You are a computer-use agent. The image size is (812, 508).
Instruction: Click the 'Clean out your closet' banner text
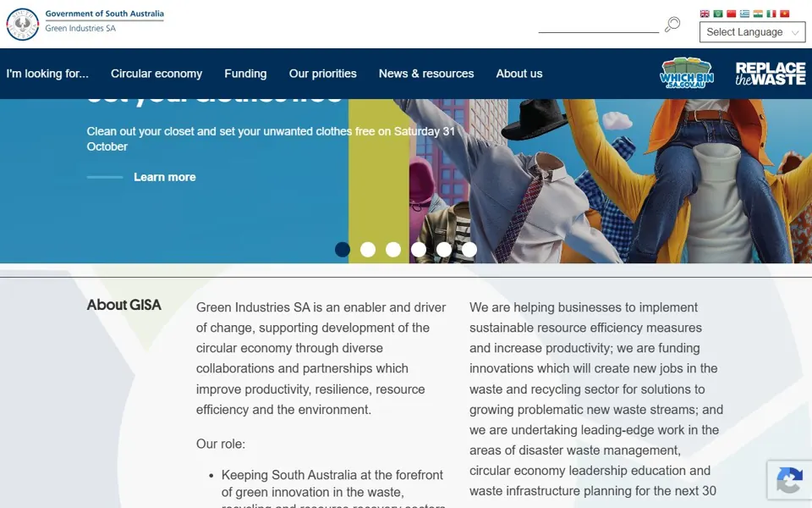pyautogui.click(x=271, y=139)
